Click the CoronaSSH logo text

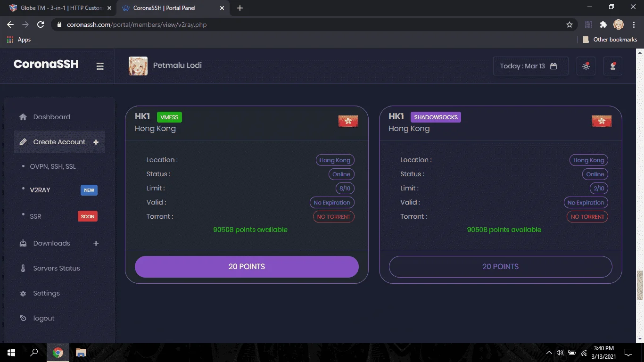tap(46, 64)
